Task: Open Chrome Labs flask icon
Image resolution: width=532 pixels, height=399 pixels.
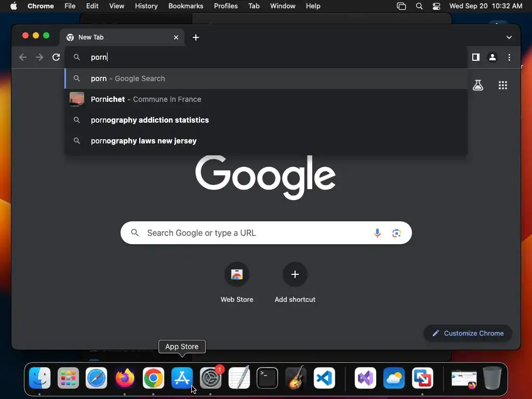Action: click(478, 85)
